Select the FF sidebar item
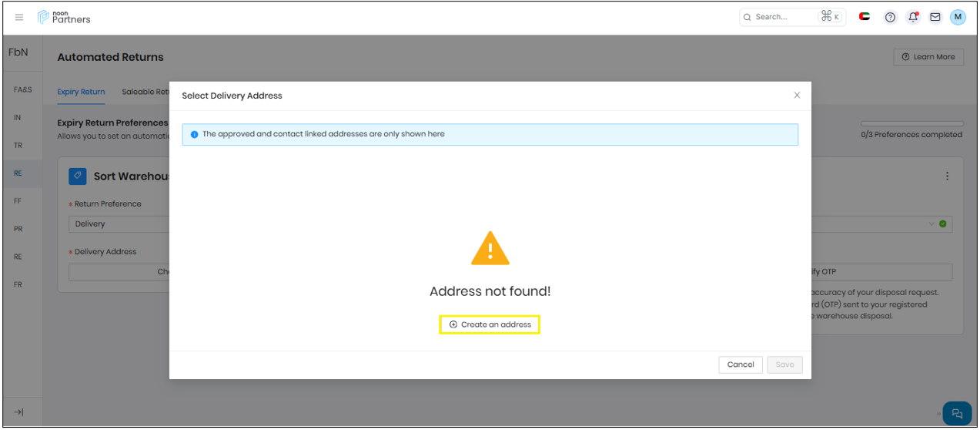This screenshot has height=430, width=980. (x=18, y=201)
